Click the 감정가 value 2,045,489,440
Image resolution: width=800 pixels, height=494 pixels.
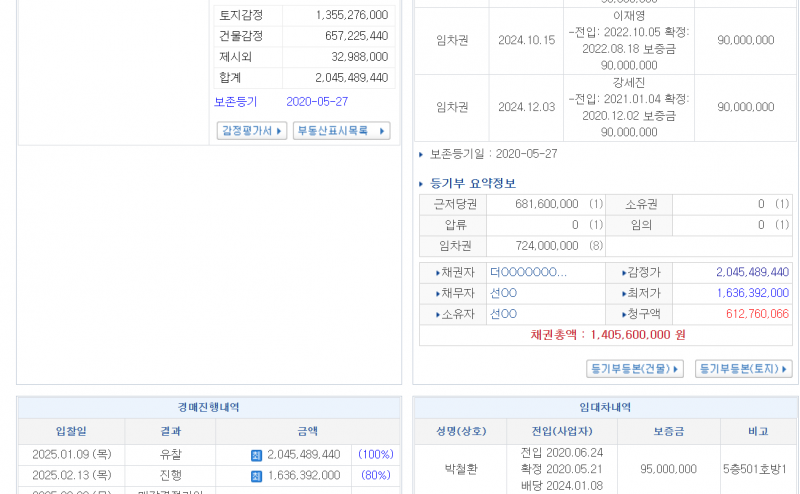coord(752,272)
